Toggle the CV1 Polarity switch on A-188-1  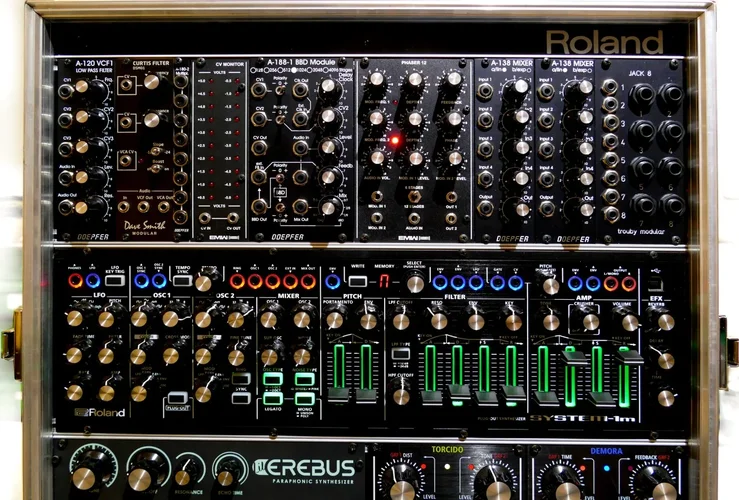280,90
